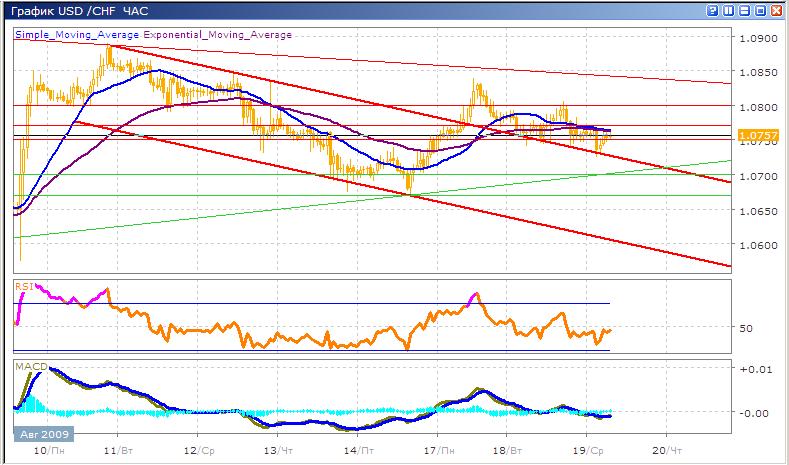Click the 17/Пн date on time axis
This screenshot has height=465, width=789.
click(x=435, y=452)
